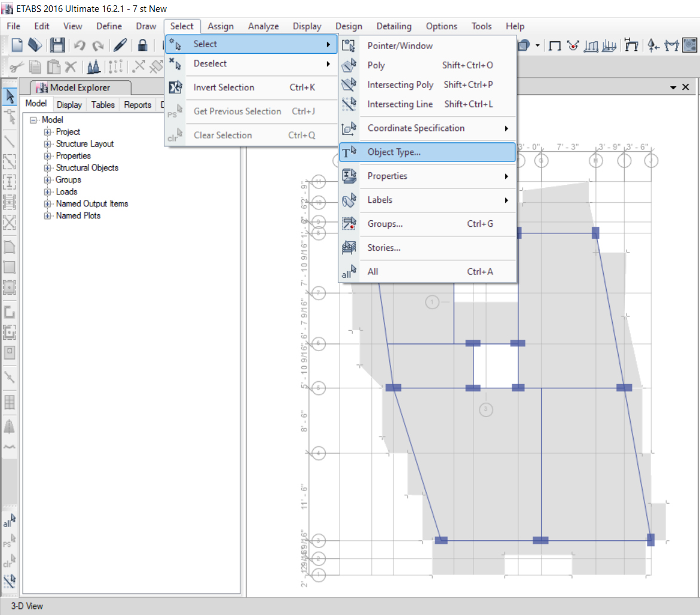Switch to the Tables tab
The image size is (700, 615).
[x=103, y=105]
